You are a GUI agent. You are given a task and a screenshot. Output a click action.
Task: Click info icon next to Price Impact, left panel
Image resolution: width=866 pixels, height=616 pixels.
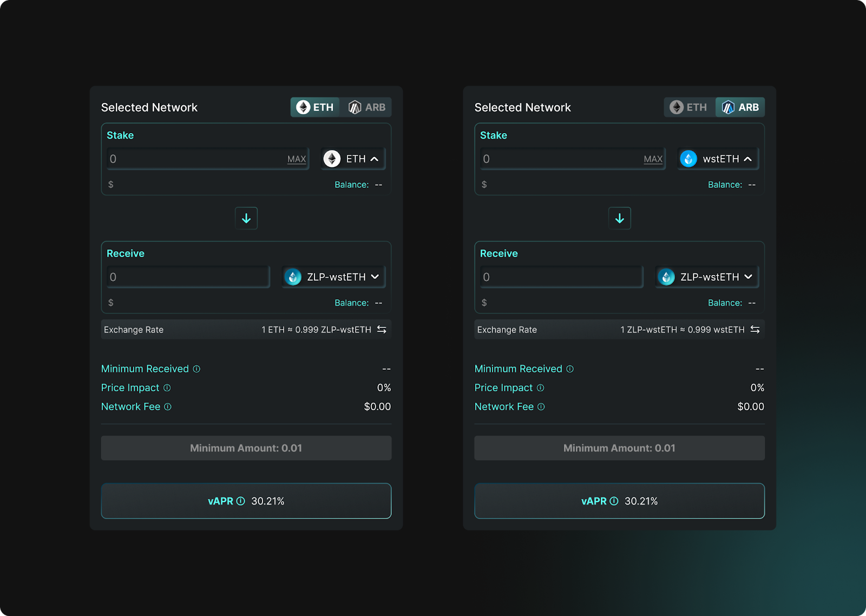coord(167,388)
